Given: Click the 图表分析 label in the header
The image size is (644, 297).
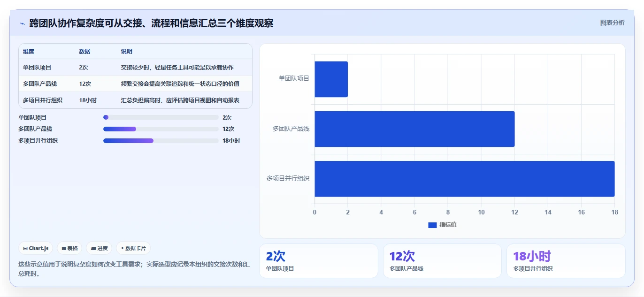Looking at the screenshot, I should (x=612, y=23).
